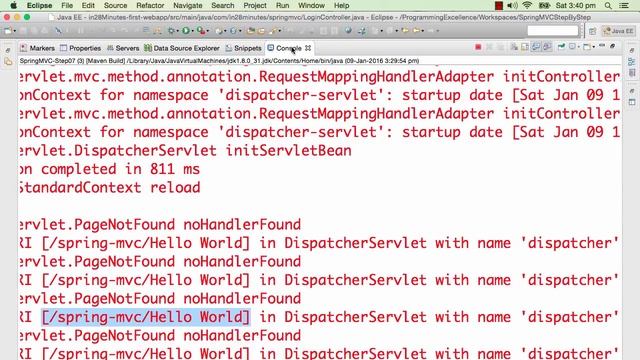The image size is (640, 360).
Task: Click the clock 'Sat 3:40 pm'
Action: (576, 5)
